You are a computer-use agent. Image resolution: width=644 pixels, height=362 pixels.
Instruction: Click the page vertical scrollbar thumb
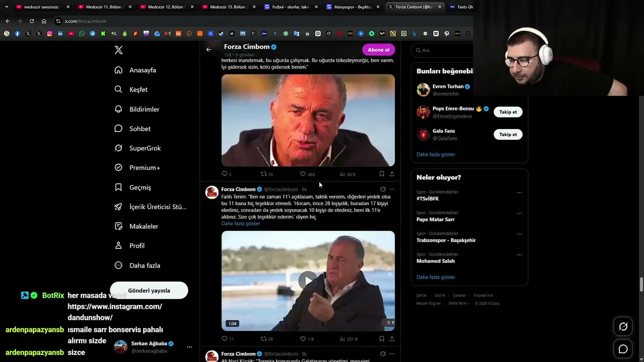click(x=641, y=284)
